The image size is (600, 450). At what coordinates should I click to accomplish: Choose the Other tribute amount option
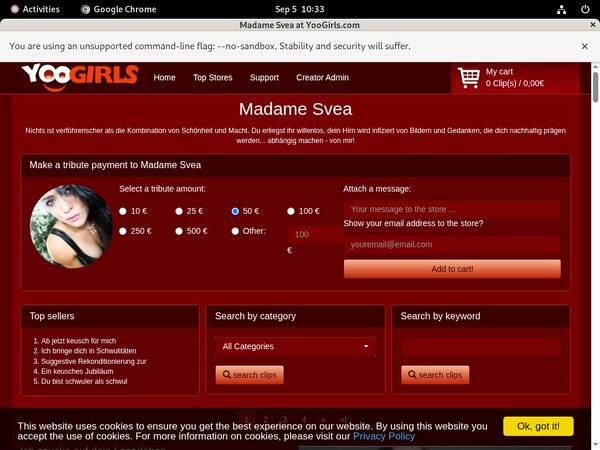[235, 231]
